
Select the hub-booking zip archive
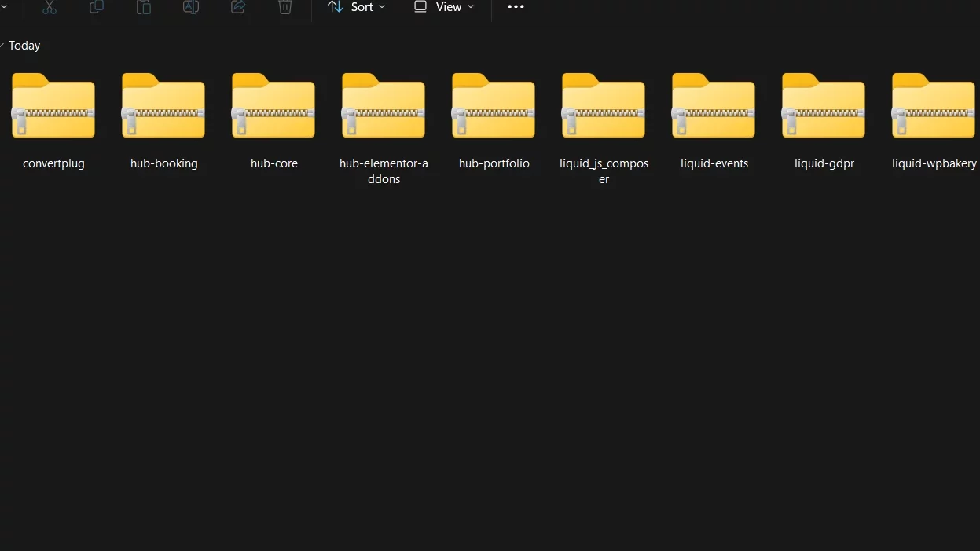point(163,118)
